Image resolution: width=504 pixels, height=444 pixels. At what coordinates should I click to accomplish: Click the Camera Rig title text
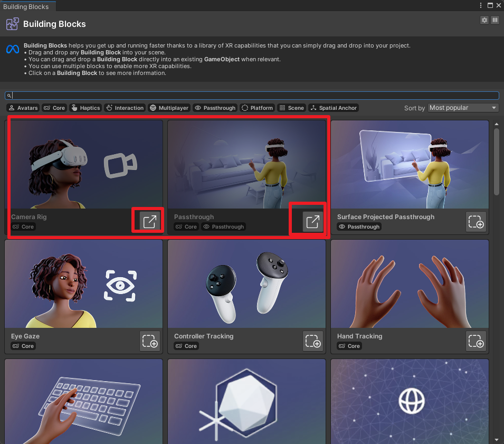point(29,217)
